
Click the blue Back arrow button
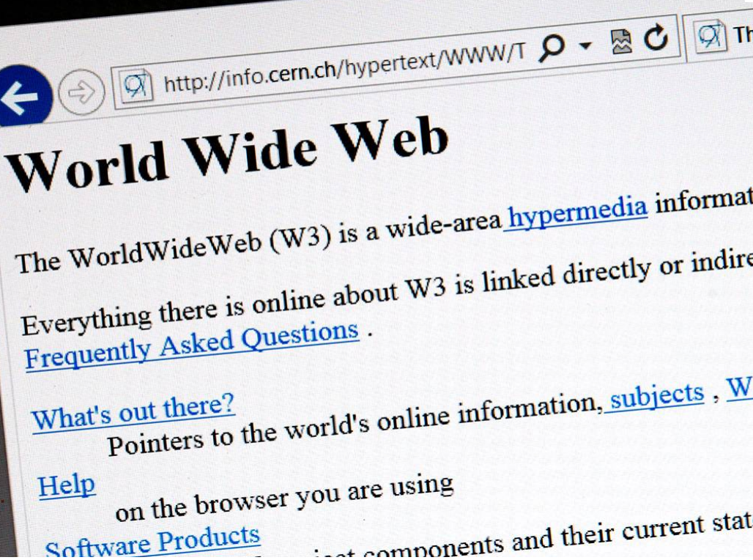pyautogui.click(x=23, y=97)
